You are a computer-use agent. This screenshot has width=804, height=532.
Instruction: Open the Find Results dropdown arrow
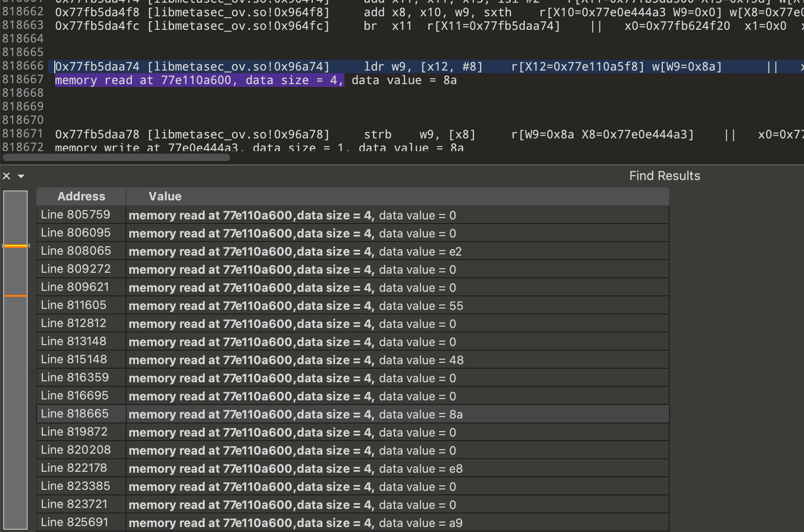coord(21,176)
